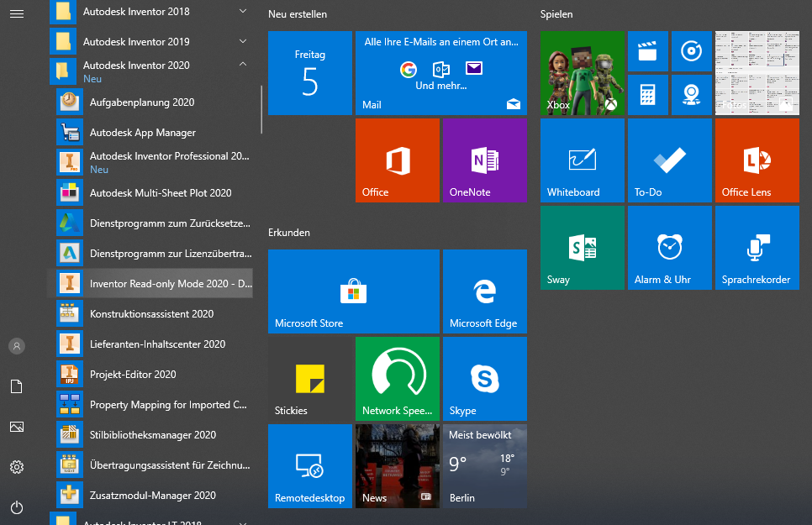Open the Berlin weather tile
This screenshot has height=525, width=812.
coord(484,466)
